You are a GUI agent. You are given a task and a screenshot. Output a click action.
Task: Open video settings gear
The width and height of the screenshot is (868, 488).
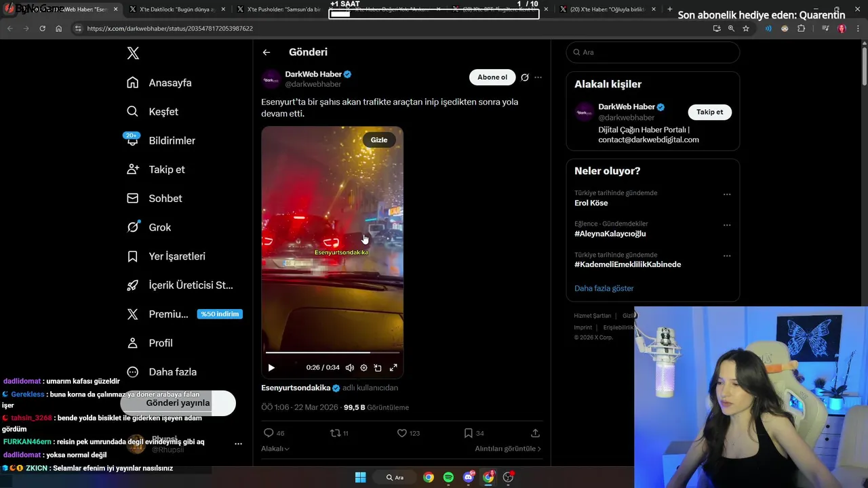tap(364, 367)
